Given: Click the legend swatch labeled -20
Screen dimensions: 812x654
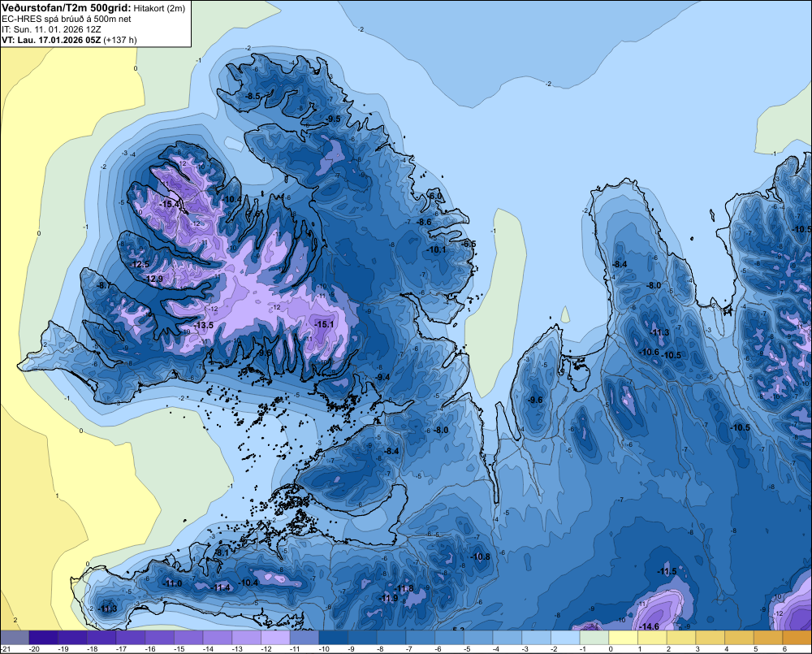Looking at the screenshot, I should click(44, 638).
